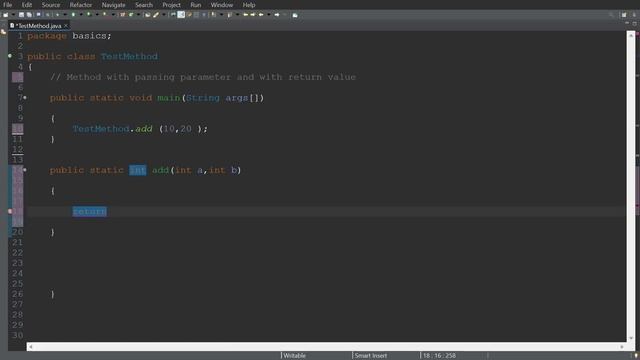
Task: Open the Help menu
Action: pos(249,5)
